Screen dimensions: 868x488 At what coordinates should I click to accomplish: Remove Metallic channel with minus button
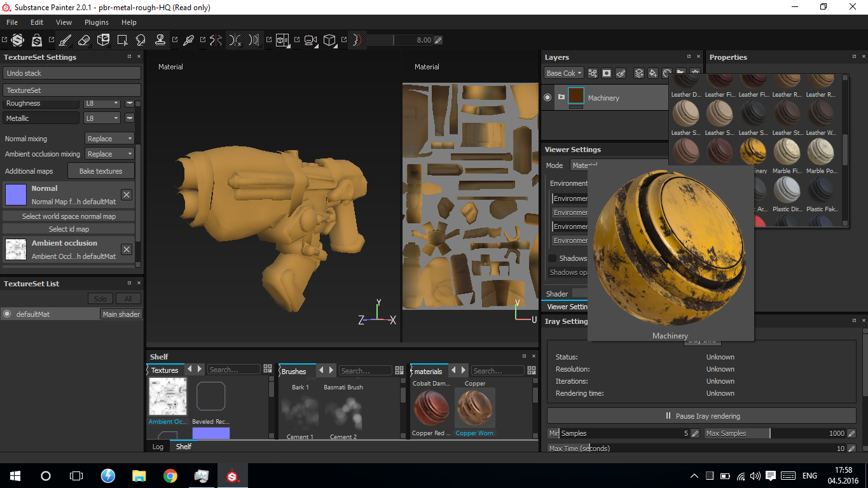click(129, 118)
